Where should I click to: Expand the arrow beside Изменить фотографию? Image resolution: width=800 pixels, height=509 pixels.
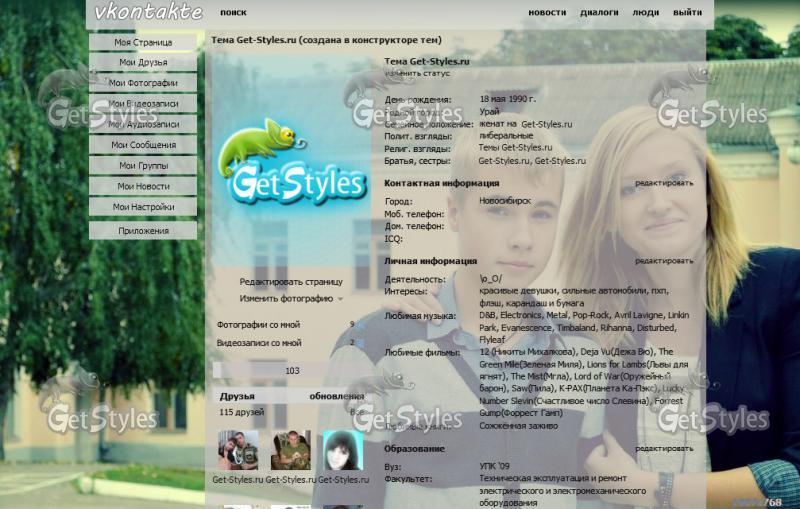(x=340, y=299)
